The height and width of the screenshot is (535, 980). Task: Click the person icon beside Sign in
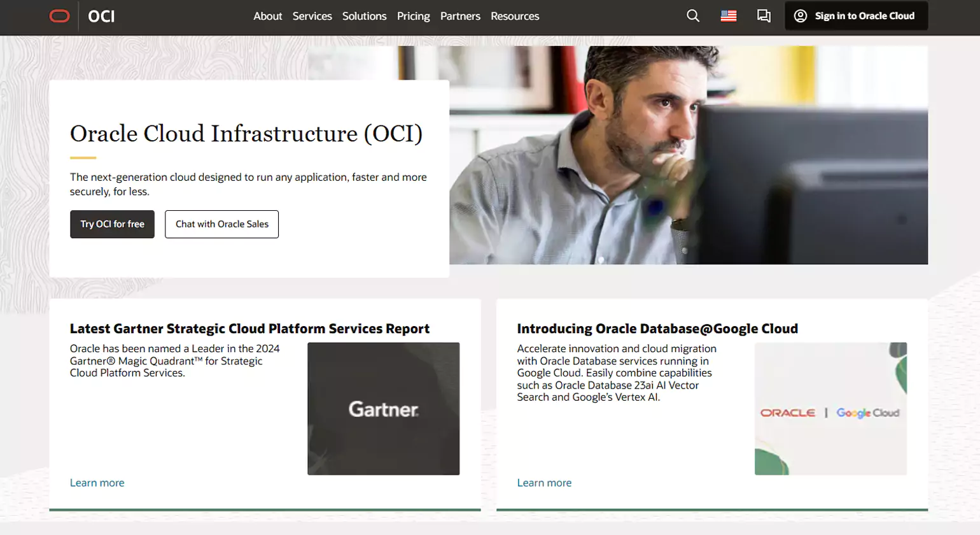pos(801,16)
